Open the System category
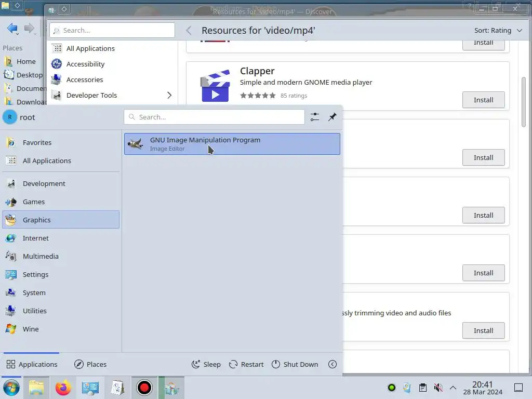Screen dimensions: 532x399 tap(61, 292)
